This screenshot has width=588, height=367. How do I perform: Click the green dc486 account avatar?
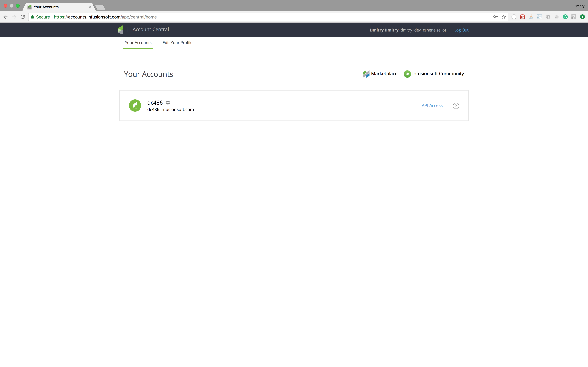click(x=135, y=106)
